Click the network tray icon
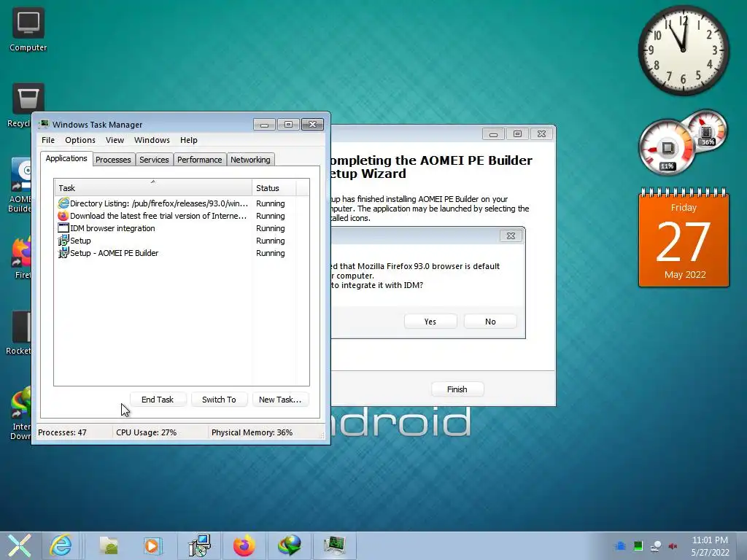This screenshot has width=747, height=560. pos(656,546)
